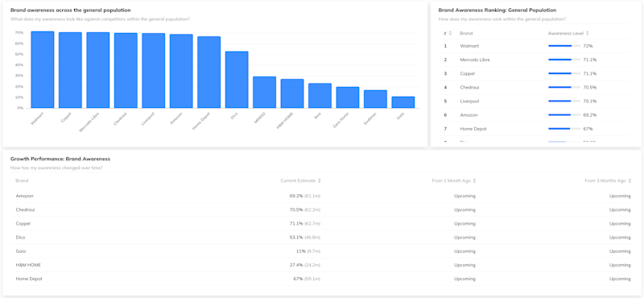Click the Brand column header in ranking table
This screenshot has height=298, width=644.
466,33
